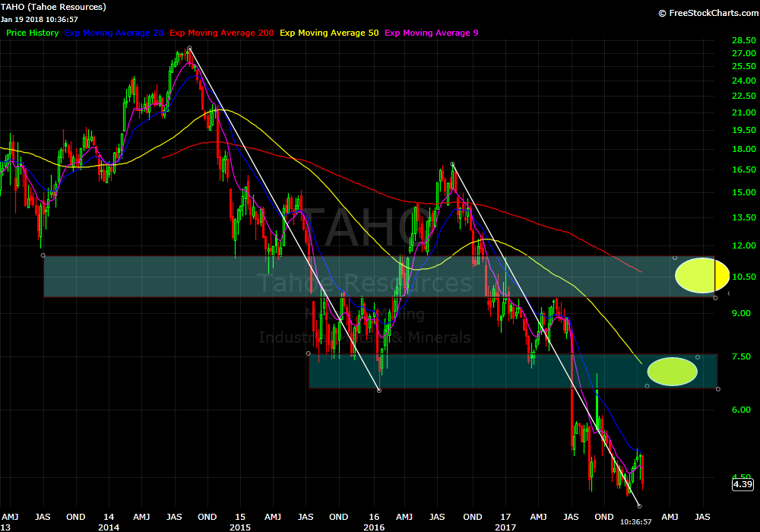The width and height of the screenshot is (760, 532).
Task: Click the TAHO (Tahoe Resources) chart title
Action: tap(53, 8)
